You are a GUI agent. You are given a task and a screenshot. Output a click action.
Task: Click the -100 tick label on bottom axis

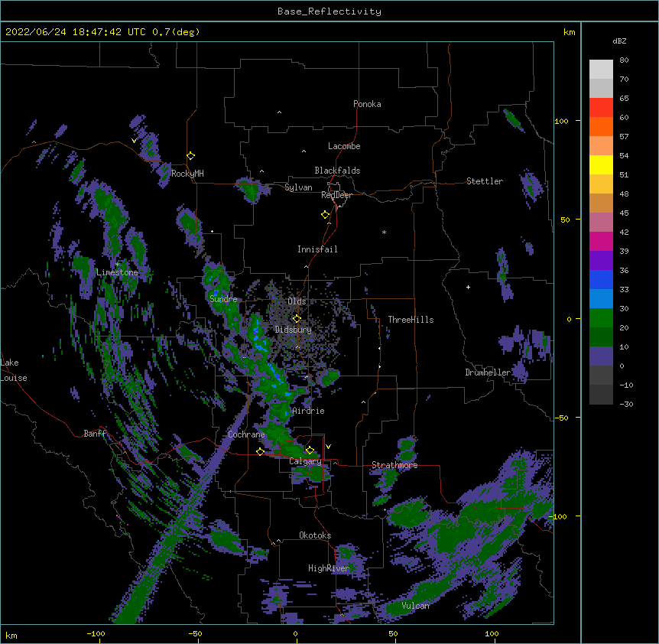pos(96,633)
